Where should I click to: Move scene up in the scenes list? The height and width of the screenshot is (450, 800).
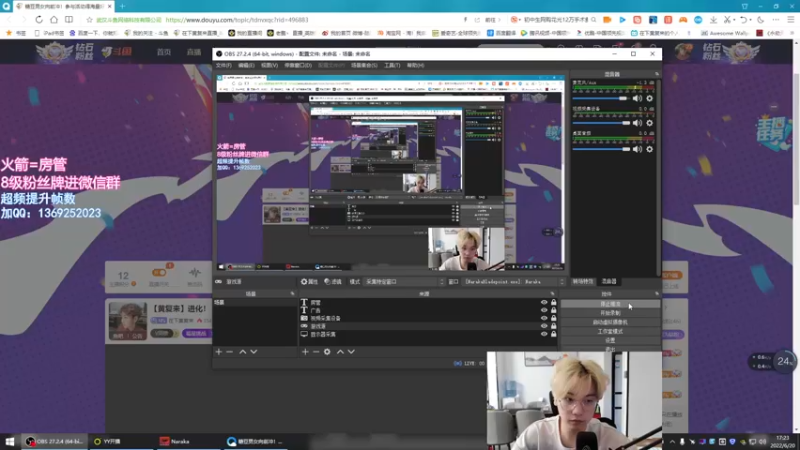point(243,352)
